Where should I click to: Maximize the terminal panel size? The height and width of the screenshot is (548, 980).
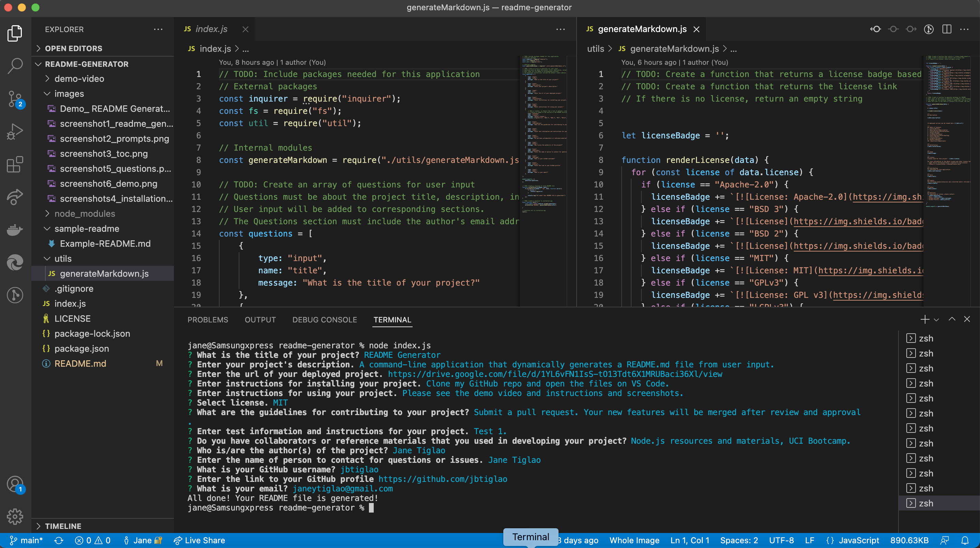pyautogui.click(x=952, y=319)
